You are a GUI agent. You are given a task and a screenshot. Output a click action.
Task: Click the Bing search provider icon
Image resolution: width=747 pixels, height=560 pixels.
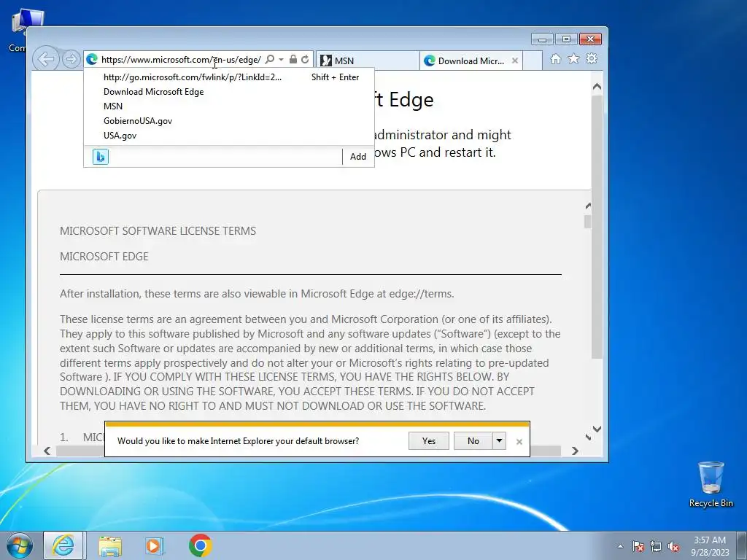point(101,157)
